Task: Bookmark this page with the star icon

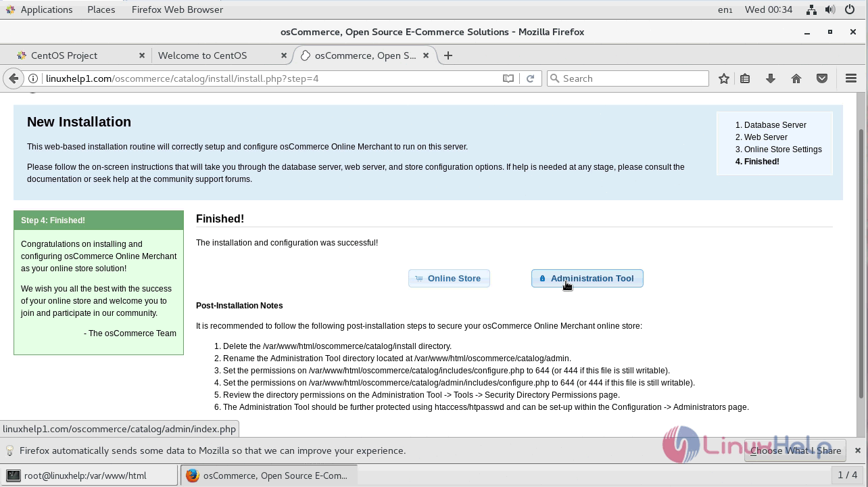Action: coord(724,78)
